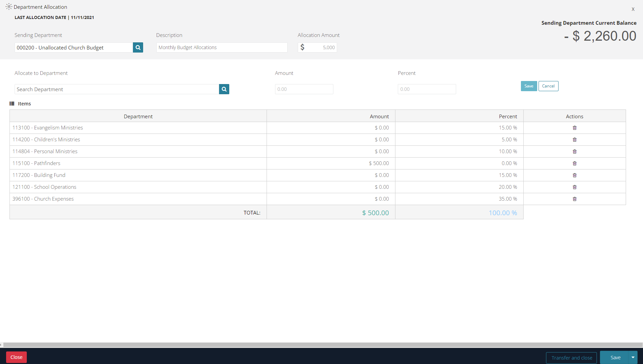Click the Department column header
This screenshot has width=643, height=364.
pos(138,116)
